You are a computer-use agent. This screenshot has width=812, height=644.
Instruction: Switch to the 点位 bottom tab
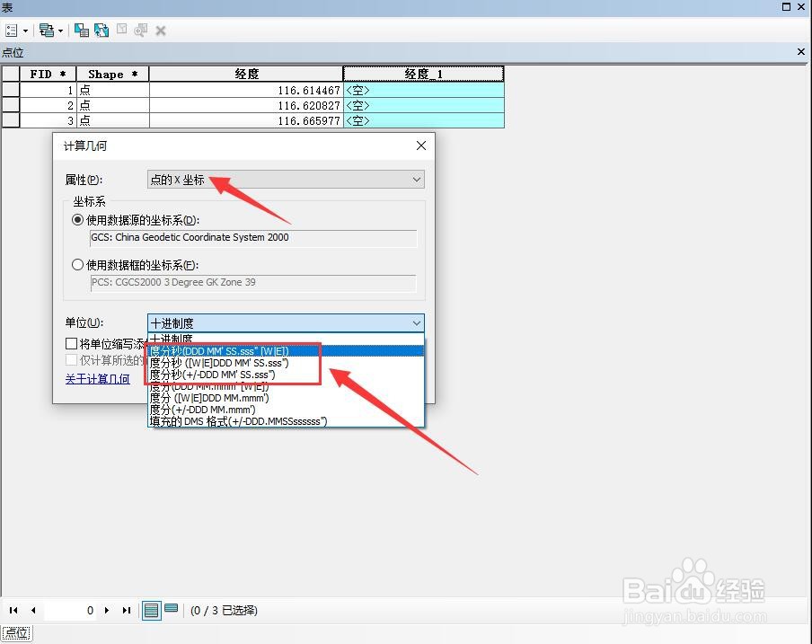16,632
